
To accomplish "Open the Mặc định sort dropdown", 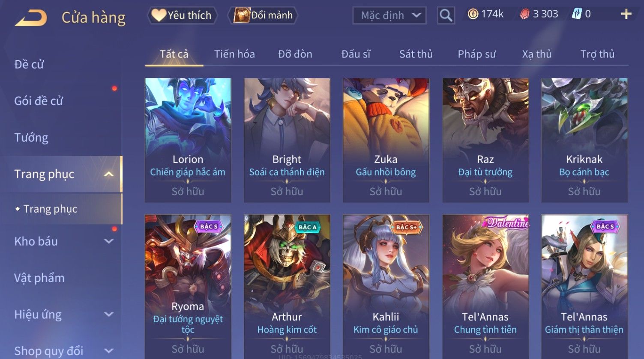I will (x=389, y=15).
